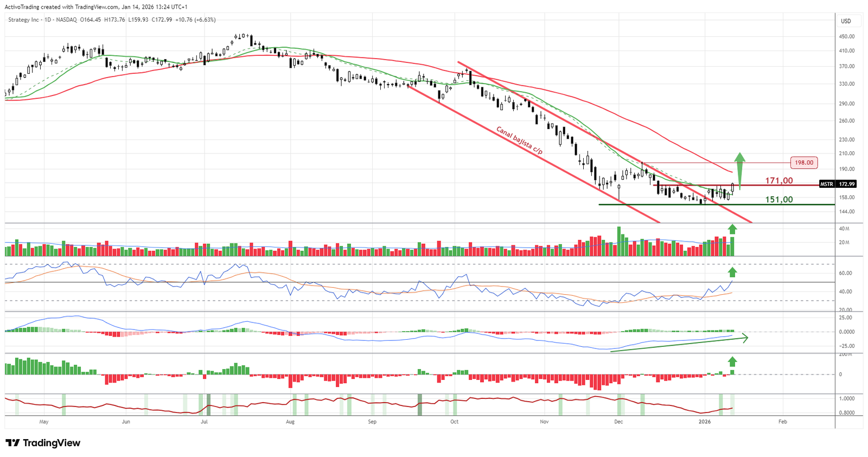Click the 172.99 current price tag

click(x=846, y=184)
